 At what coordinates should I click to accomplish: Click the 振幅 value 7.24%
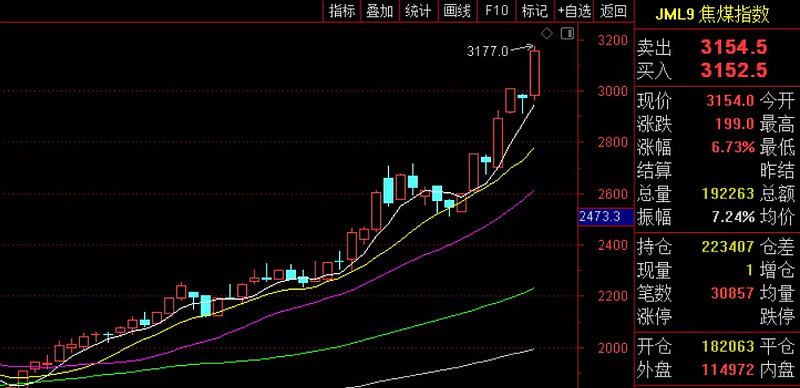733,217
